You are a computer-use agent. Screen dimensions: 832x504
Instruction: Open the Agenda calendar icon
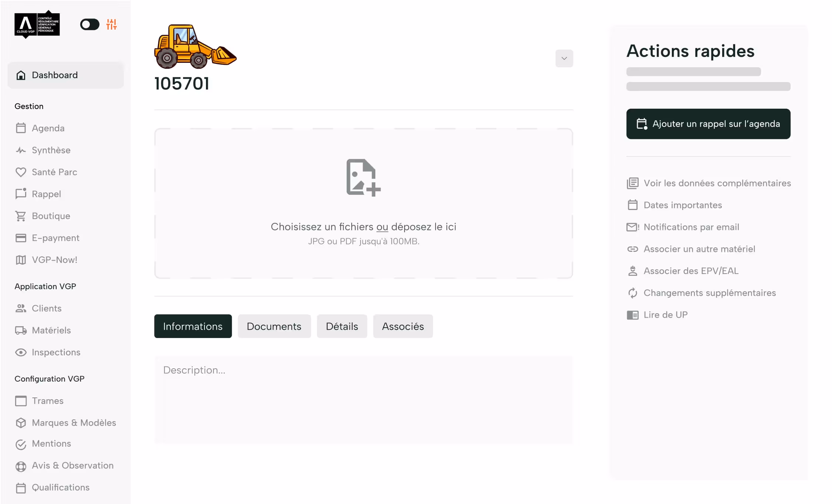pos(21,128)
